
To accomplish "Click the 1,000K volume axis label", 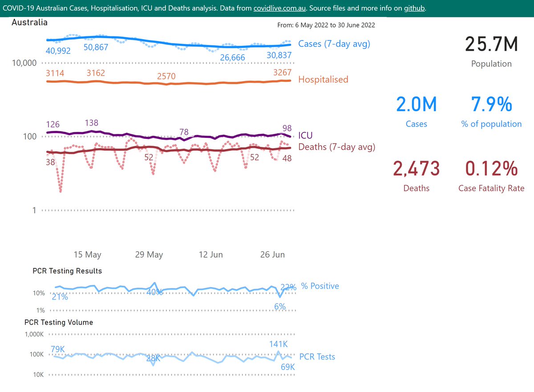I will (x=34, y=334).
